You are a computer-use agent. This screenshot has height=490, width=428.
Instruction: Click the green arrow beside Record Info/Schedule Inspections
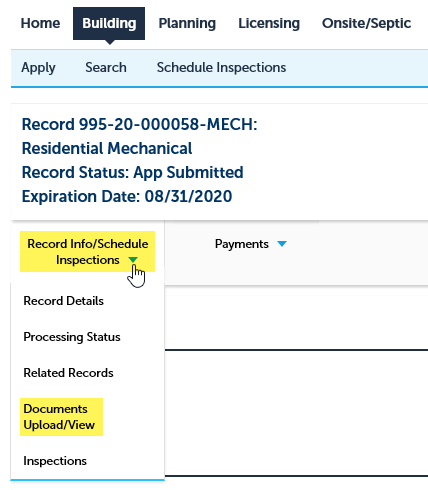[133, 260]
